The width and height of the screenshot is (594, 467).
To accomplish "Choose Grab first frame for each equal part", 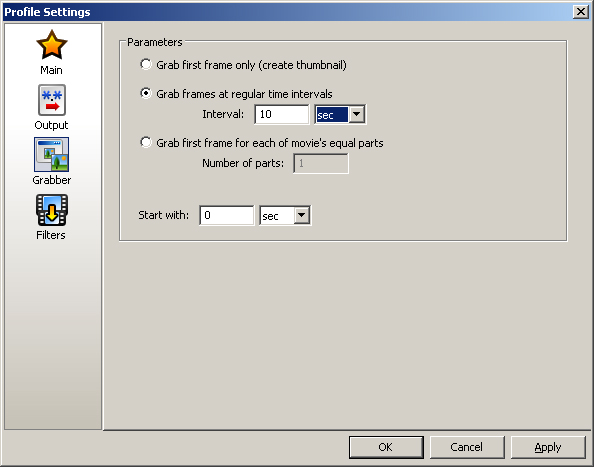I will [x=145, y=142].
